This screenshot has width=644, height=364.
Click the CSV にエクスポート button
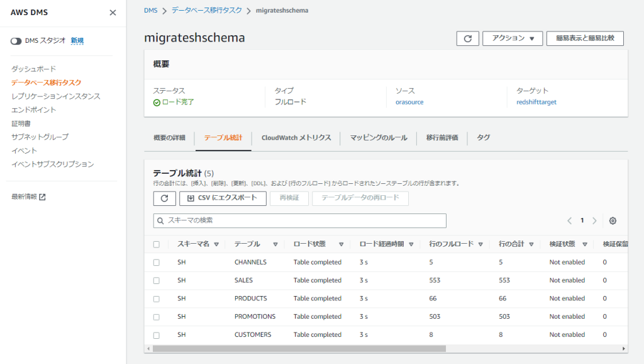coord(223,198)
